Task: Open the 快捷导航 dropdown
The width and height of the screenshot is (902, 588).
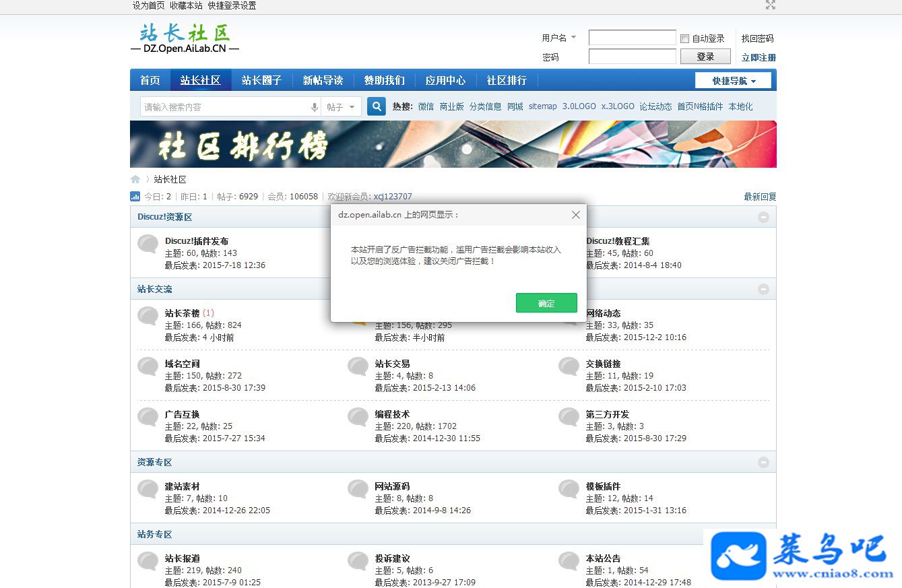Action: (734, 81)
